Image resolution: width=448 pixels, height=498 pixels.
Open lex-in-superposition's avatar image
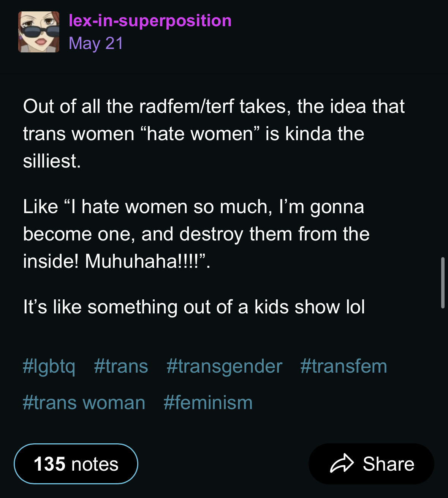[39, 32]
